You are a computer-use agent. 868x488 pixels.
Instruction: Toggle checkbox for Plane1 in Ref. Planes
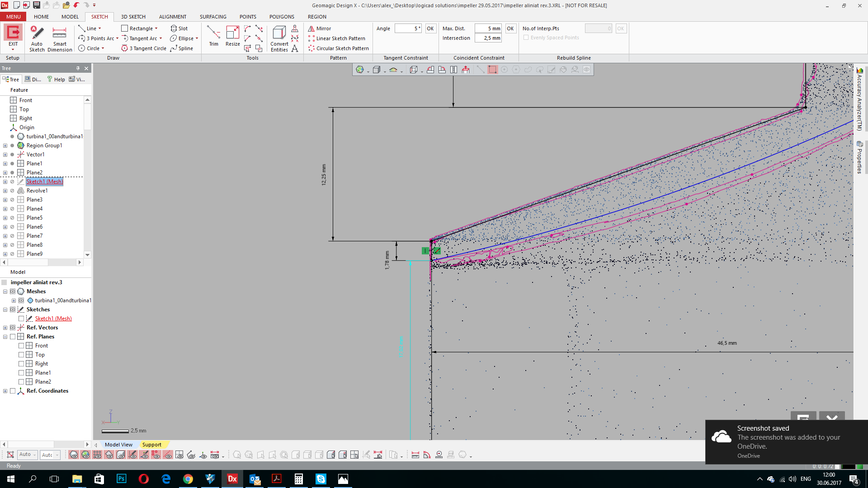(21, 373)
